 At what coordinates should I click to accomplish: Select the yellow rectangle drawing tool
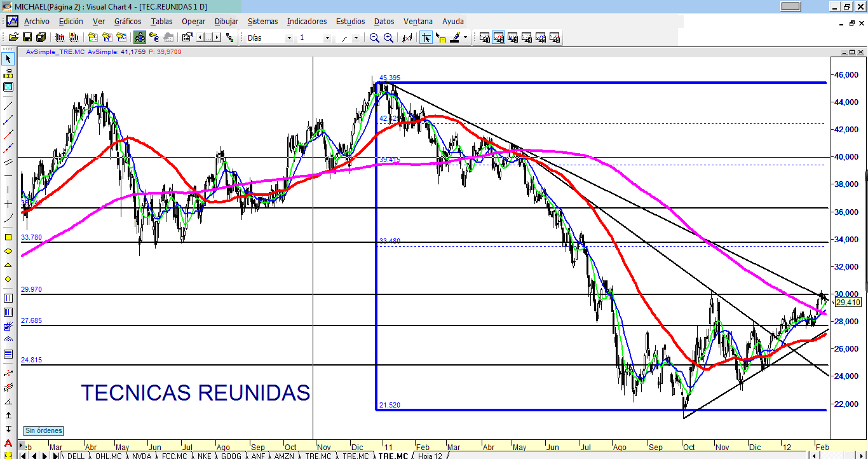pyautogui.click(x=8, y=237)
